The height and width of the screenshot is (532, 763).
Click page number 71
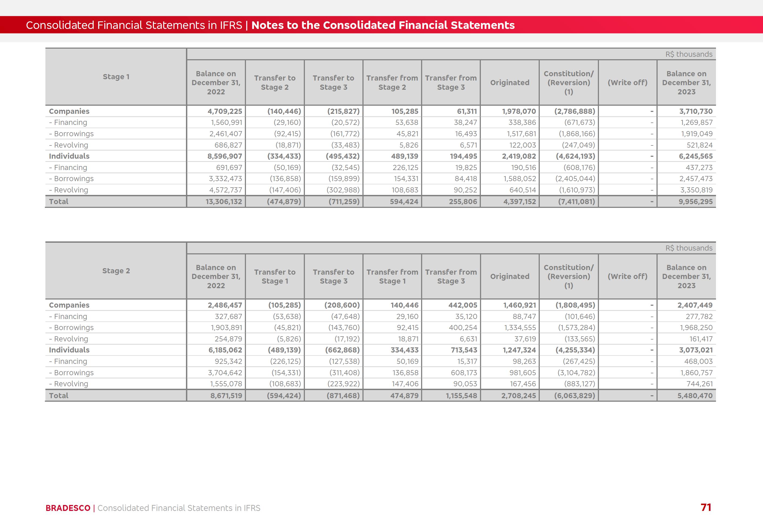pyautogui.click(x=705, y=507)
